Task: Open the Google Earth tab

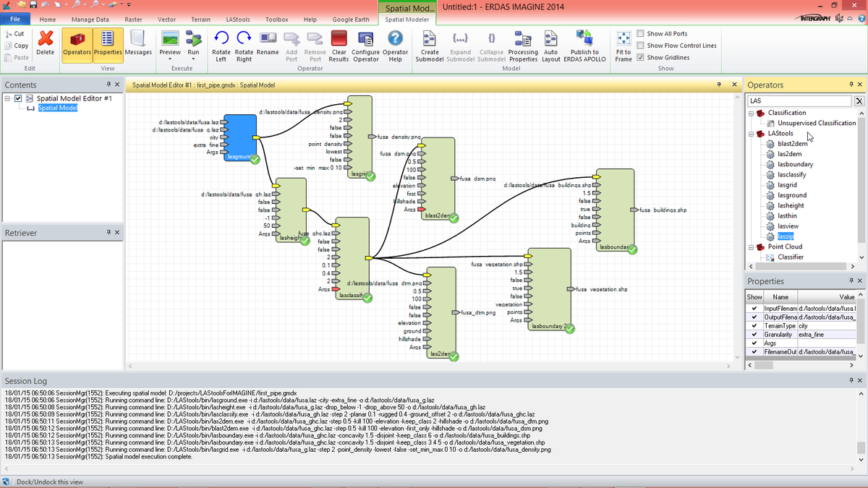Action: (x=351, y=20)
